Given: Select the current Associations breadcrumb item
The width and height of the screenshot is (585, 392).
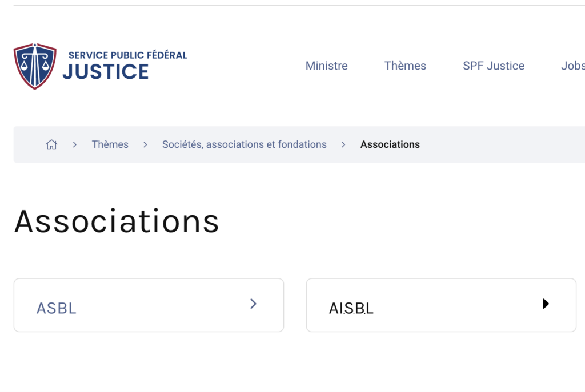Looking at the screenshot, I should (x=390, y=145).
